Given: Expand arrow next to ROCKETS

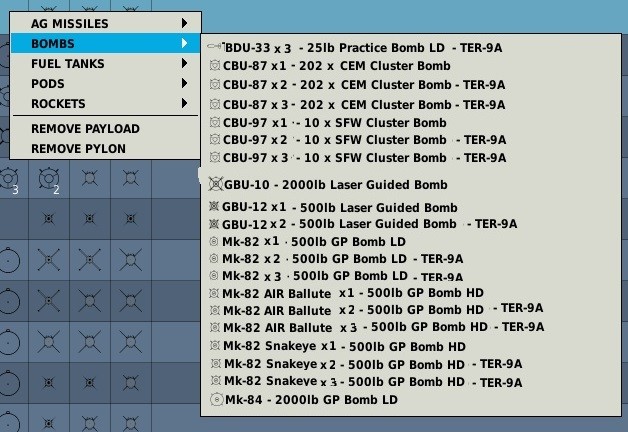Looking at the screenshot, I should pyautogui.click(x=184, y=103).
